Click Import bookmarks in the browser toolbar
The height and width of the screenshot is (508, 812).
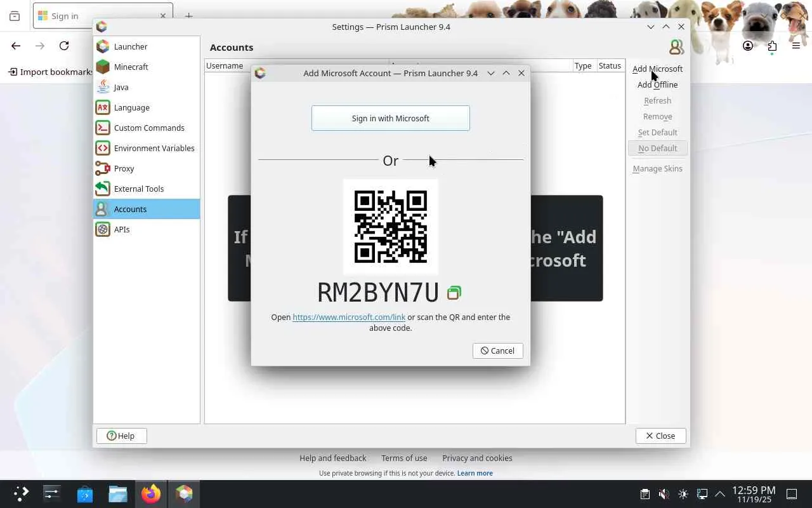(51, 72)
